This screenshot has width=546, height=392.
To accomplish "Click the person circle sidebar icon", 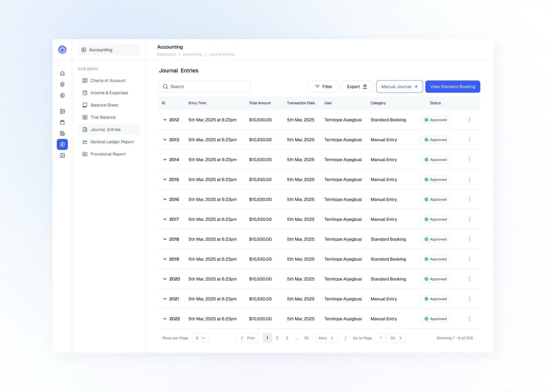I will pyautogui.click(x=62, y=96).
